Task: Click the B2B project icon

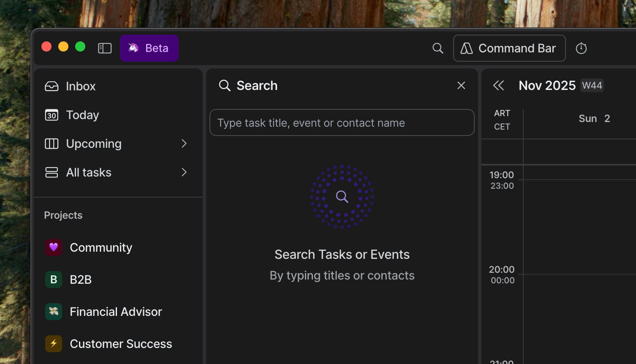Action: pyautogui.click(x=54, y=280)
